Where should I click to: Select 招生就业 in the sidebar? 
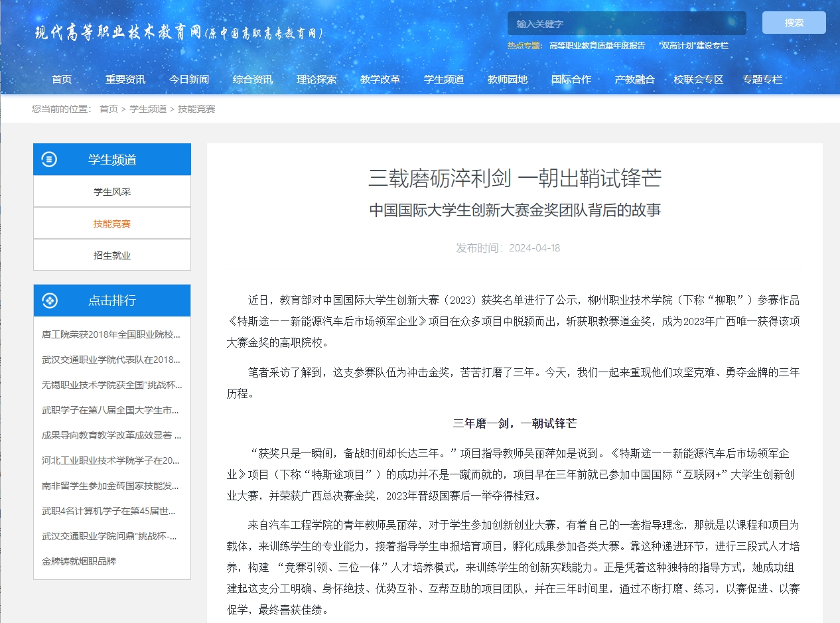pos(112,255)
